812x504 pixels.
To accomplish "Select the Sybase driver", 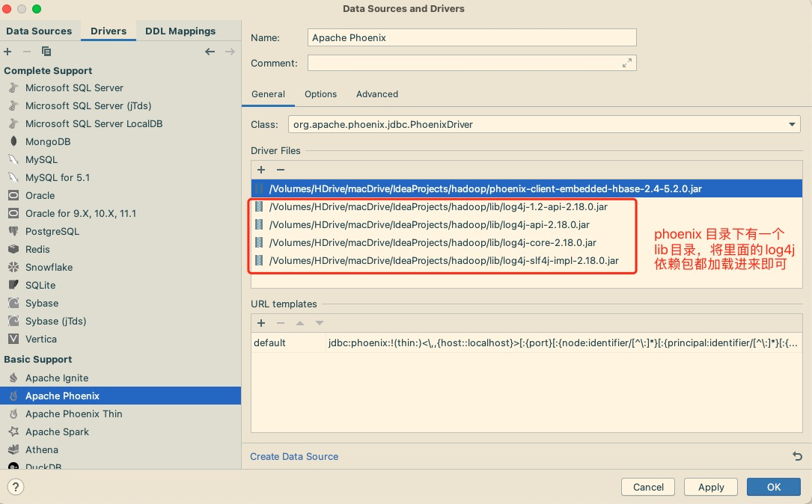I will (x=120, y=304).
